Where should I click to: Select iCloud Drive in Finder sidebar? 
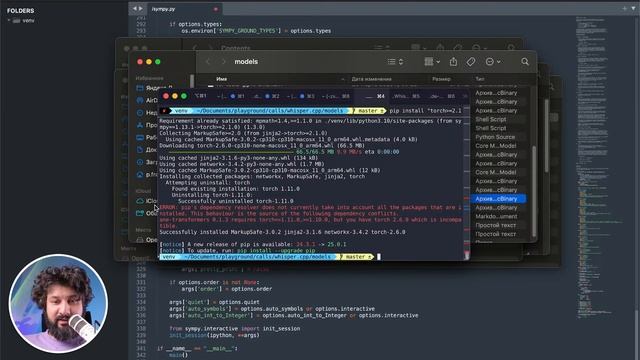tap(147, 201)
